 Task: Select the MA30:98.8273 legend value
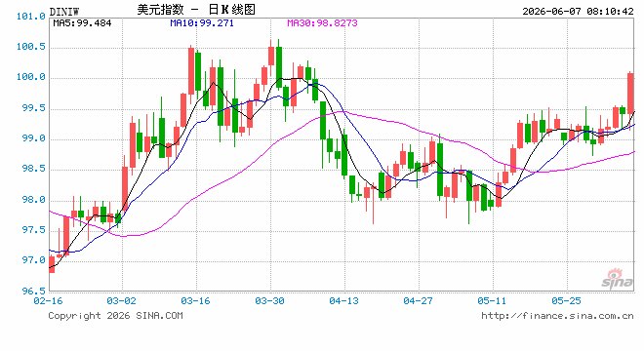[x=322, y=23]
